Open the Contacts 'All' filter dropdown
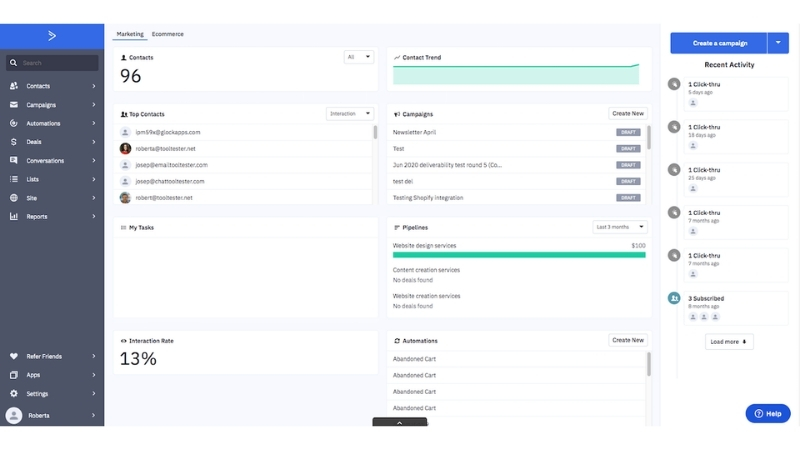800x450 pixels. [357, 57]
